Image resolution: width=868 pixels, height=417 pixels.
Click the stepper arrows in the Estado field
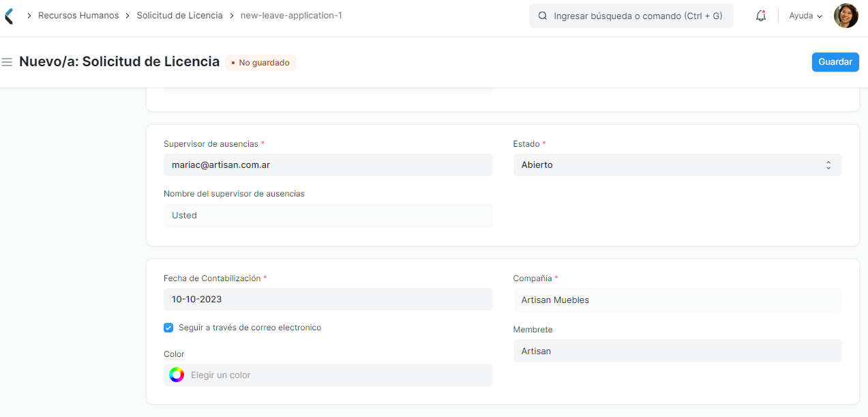pyautogui.click(x=828, y=164)
